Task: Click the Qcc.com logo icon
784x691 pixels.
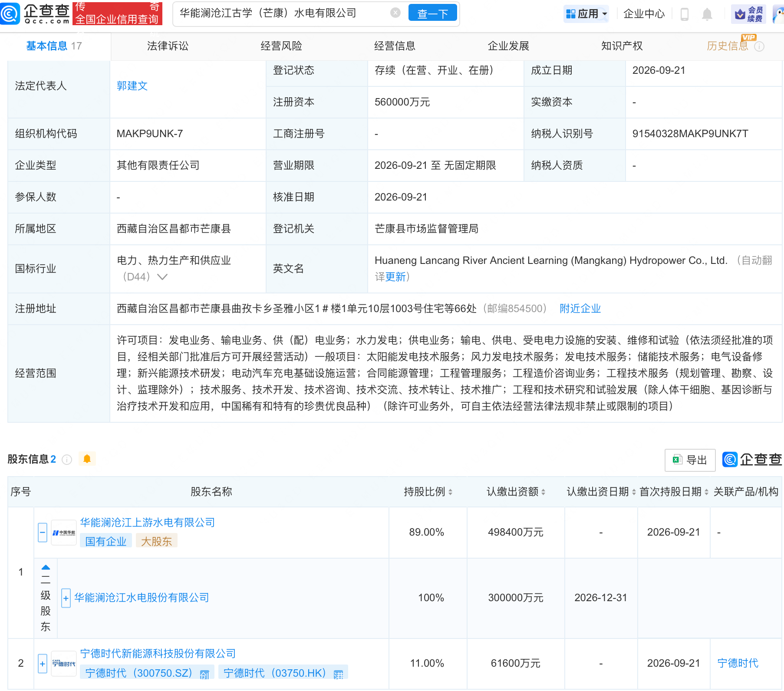Action: (10, 13)
